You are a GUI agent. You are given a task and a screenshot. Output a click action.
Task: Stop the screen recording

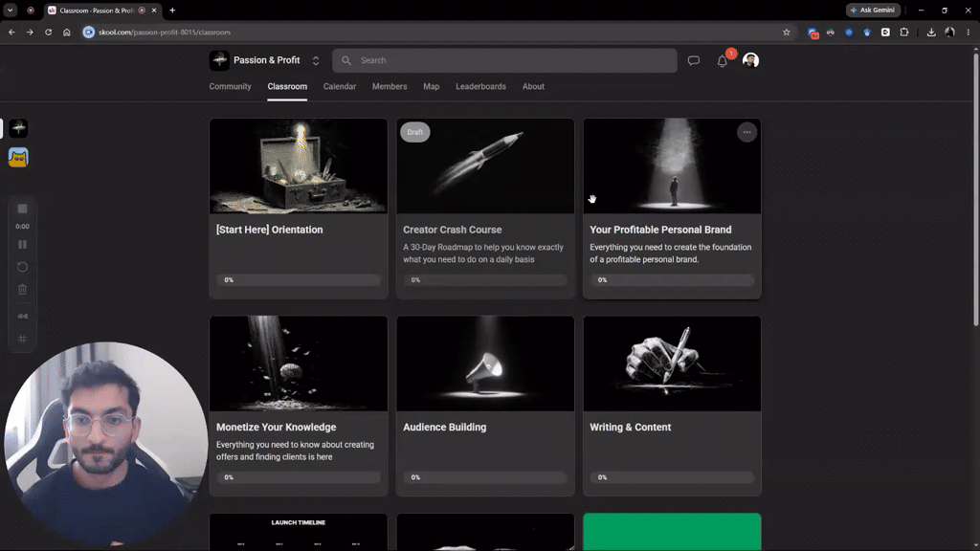[23, 209]
